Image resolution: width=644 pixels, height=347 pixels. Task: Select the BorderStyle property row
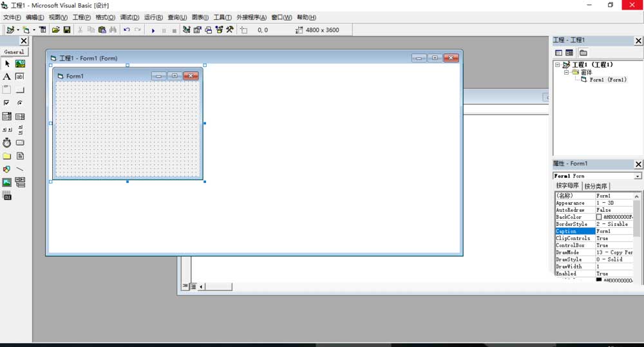pyautogui.click(x=594, y=224)
